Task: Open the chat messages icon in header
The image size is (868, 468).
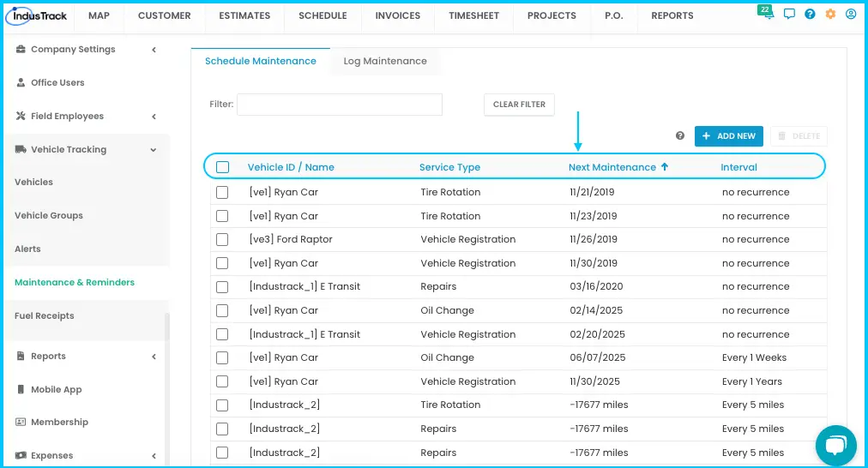Action: [x=789, y=15]
